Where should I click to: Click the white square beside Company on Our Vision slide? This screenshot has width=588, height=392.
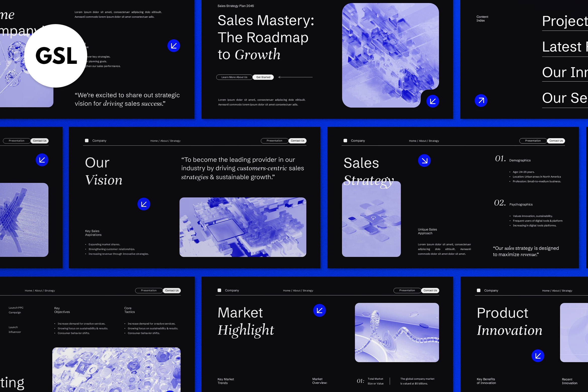pyautogui.click(x=87, y=141)
